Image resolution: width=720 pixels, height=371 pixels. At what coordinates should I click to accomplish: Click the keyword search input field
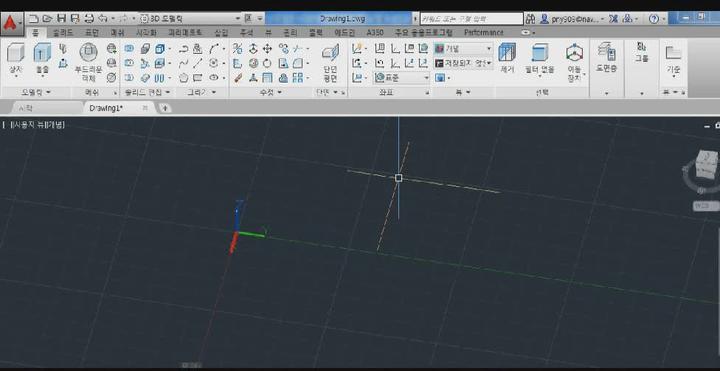[x=472, y=19]
